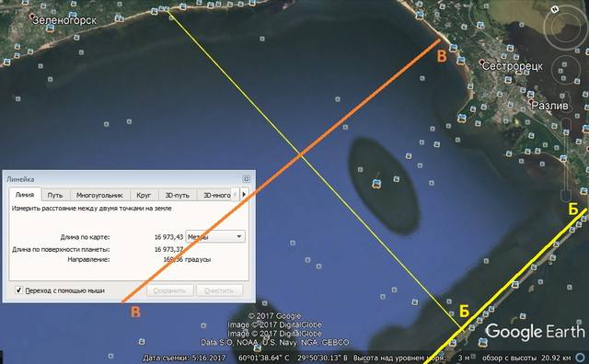This screenshot has width=589, height=364.
Task: Click the Дата съемки 5.16.2017 status text
Action: (x=184, y=358)
